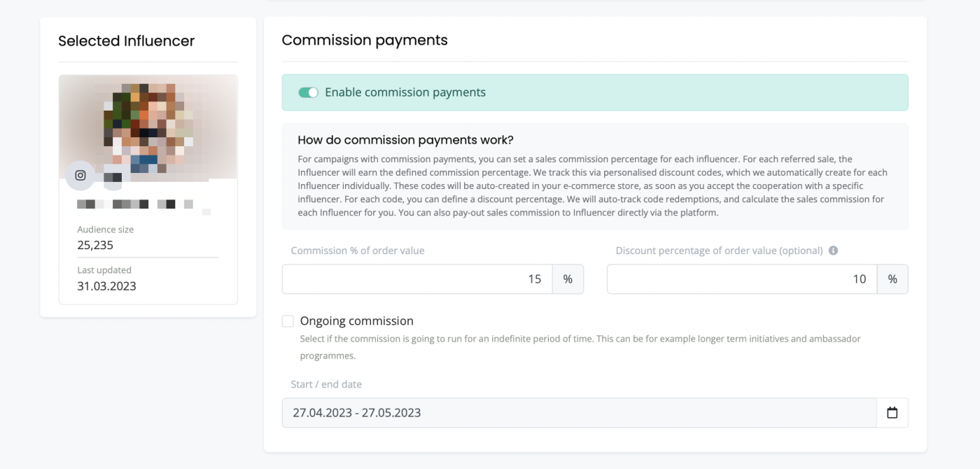Click the Discount percentage input field
This screenshot has width=980, height=469.
point(742,279)
